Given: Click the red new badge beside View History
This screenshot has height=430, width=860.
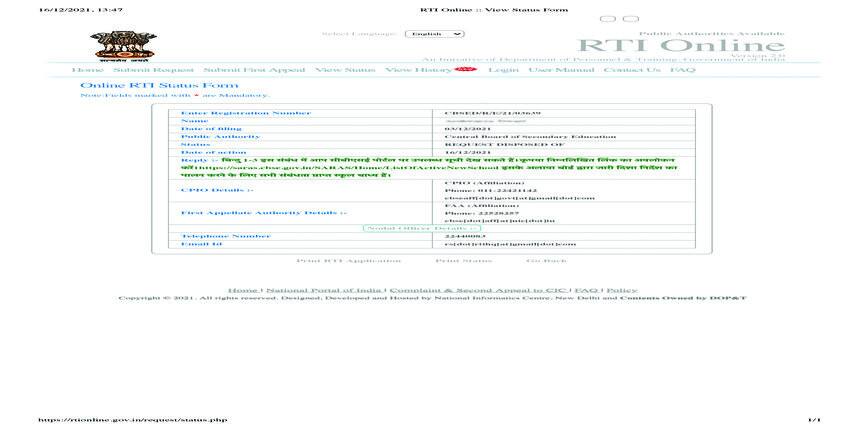Looking at the screenshot, I should [x=466, y=69].
